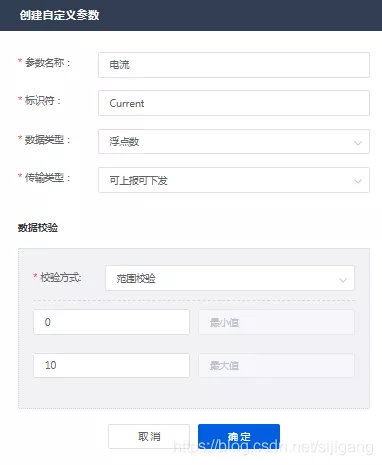Open the 传输类型 dropdown showing 可上报可下发
382x465 pixels.
pos(234,180)
